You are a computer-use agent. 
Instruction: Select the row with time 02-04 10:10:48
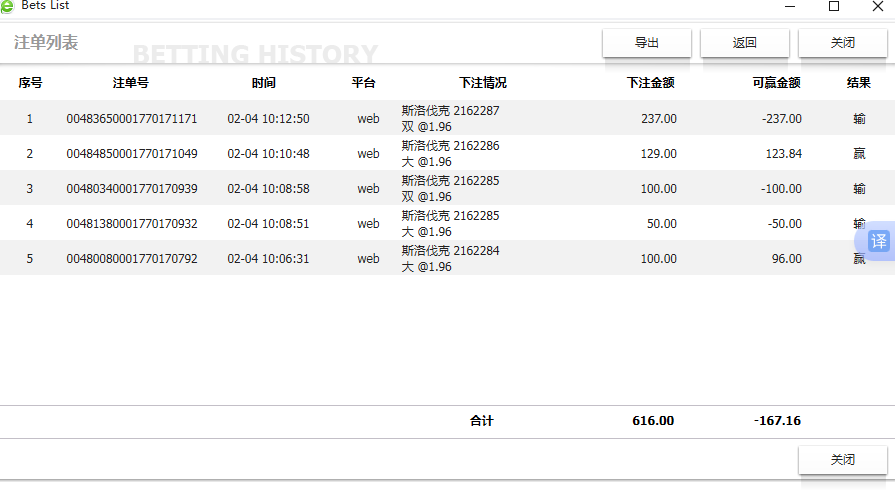pos(268,154)
